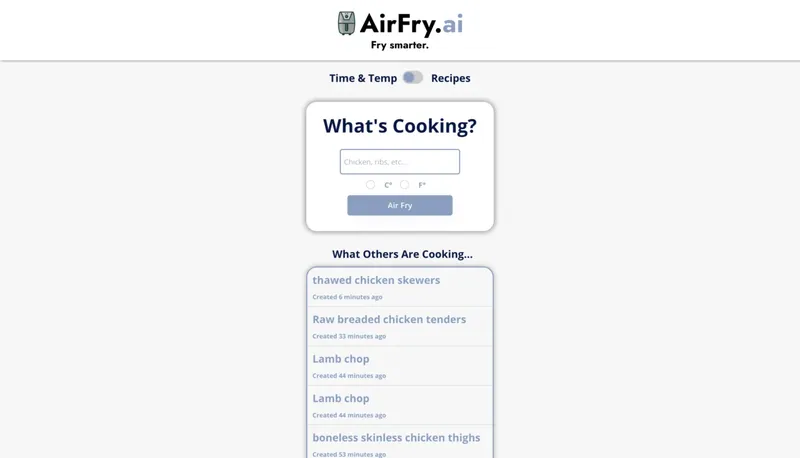Open the first Lamb chop entry

(x=341, y=359)
